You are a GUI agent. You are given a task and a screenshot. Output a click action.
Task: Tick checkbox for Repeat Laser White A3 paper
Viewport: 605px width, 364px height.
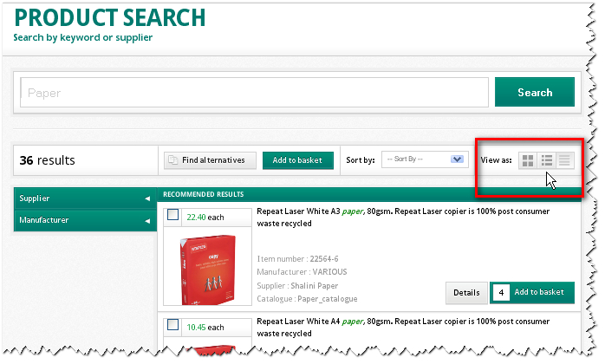[x=172, y=216]
